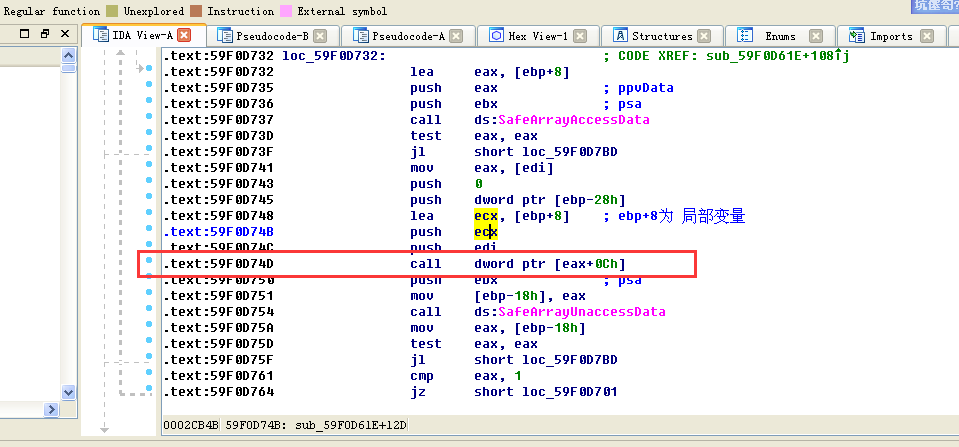Toggle breakpoint dot at address 59F0D74D
Image resolution: width=959 pixels, height=447 pixels.
[148, 264]
